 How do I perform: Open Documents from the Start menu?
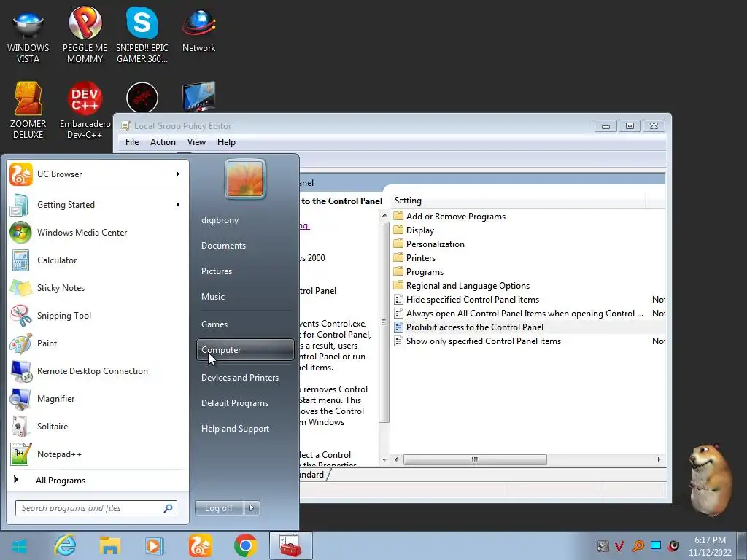pyautogui.click(x=245, y=246)
